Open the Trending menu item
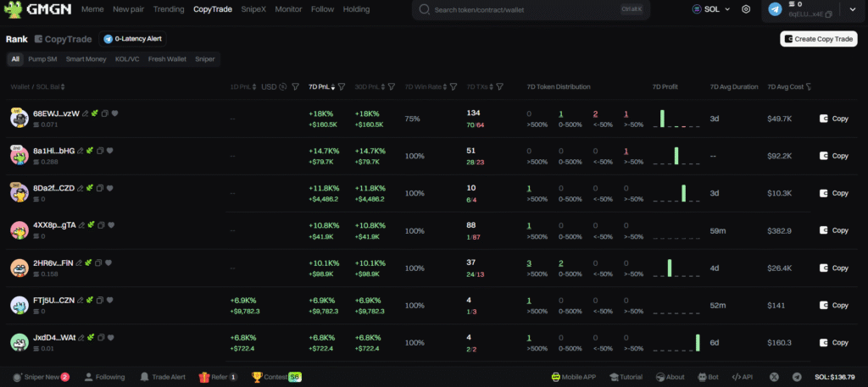868x387 pixels. click(x=169, y=9)
